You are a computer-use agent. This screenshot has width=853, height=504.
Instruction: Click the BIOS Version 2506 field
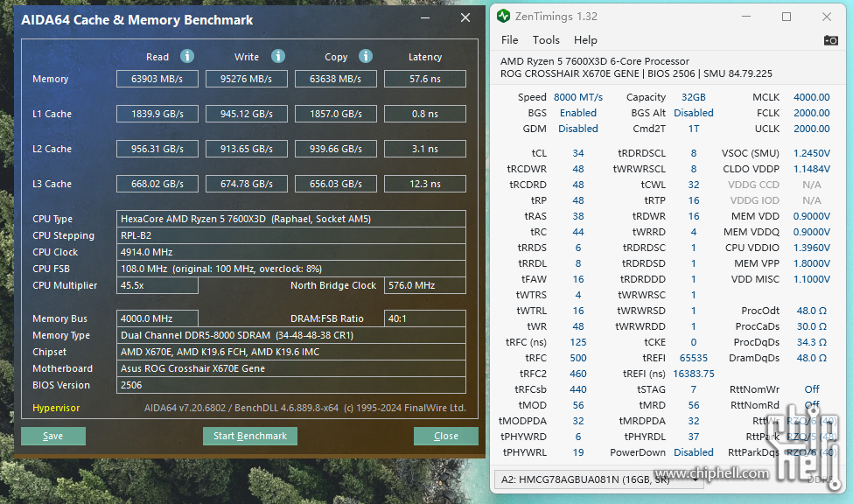pyautogui.click(x=291, y=385)
